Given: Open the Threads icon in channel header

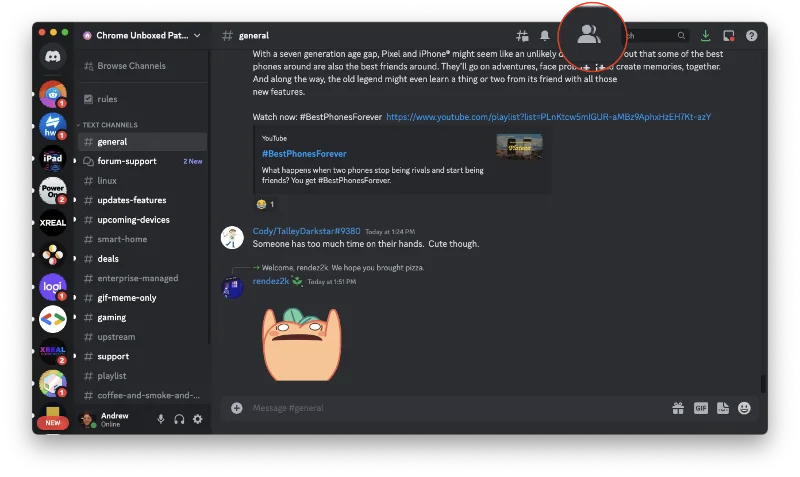Looking at the screenshot, I should (x=522, y=36).
